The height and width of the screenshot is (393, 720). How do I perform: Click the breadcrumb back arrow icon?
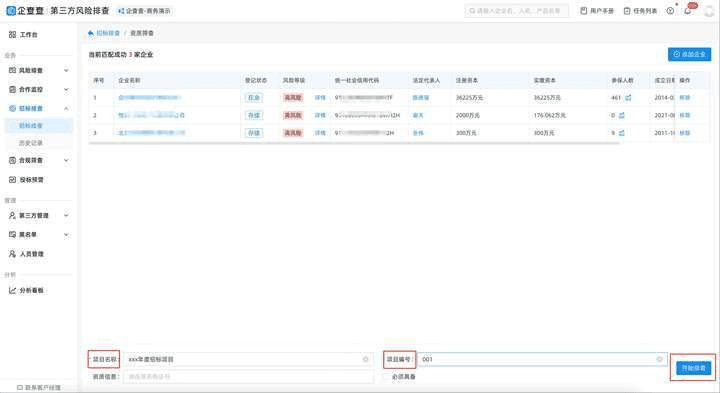click(91, 33)
